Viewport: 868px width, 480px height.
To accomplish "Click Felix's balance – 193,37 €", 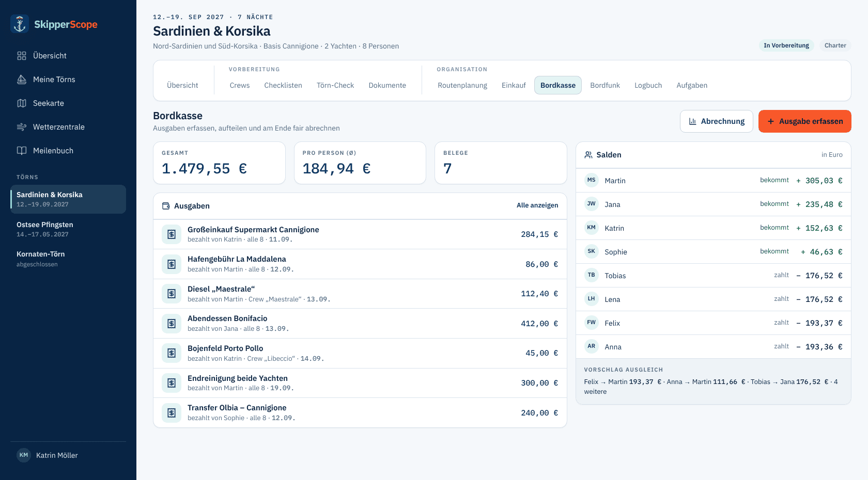I will click(x=819, y=323).
